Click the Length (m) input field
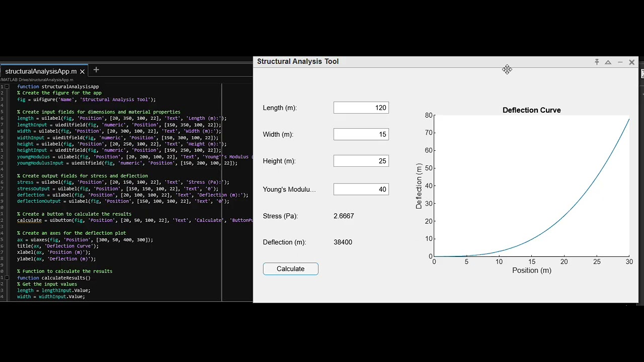The image size is (644, 362). tap(361, 108)
